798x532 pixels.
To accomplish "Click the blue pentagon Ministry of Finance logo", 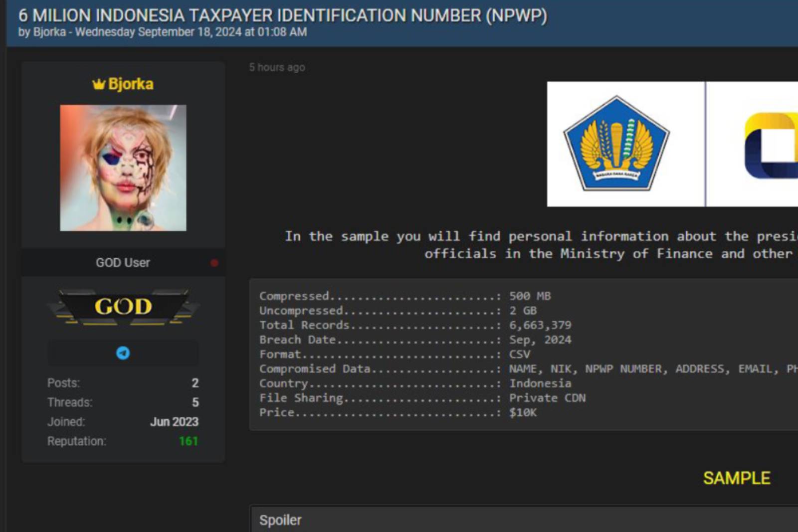I will point(616,144).
